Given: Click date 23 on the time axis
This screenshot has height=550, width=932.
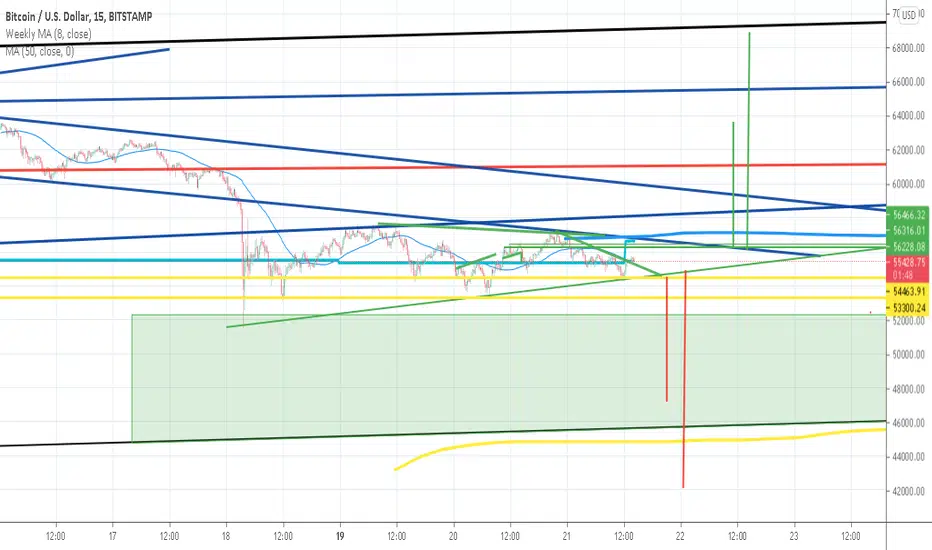Looking at the screenshot, I should [794, 536].
